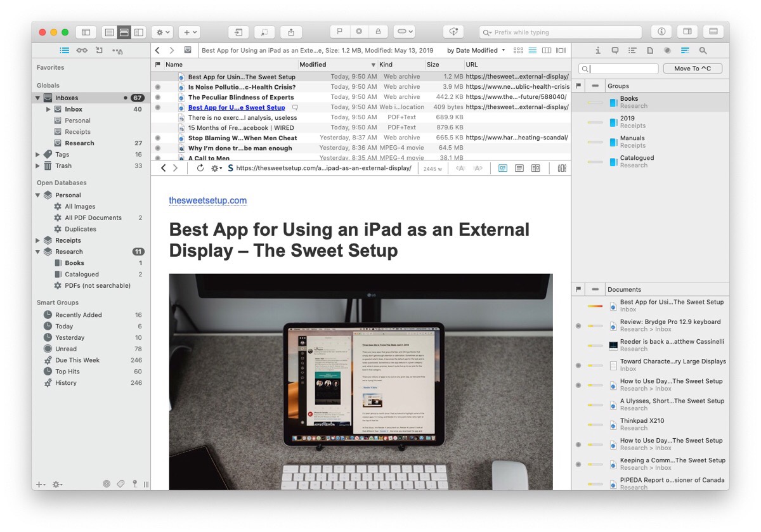
Task: Open the Document properties inspector icon
Action: [x=650, y=50]
